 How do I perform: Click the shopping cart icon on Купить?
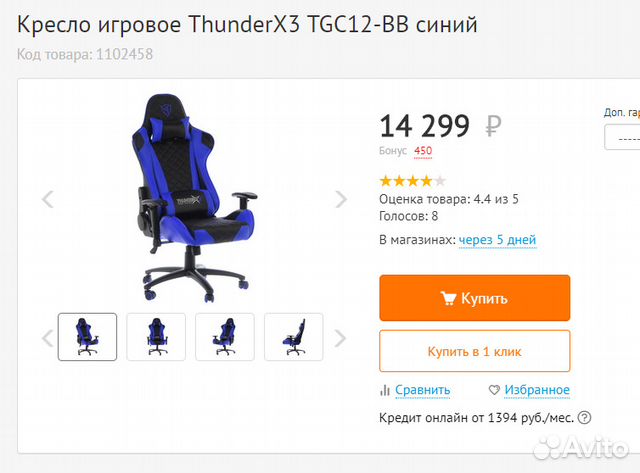448,298
